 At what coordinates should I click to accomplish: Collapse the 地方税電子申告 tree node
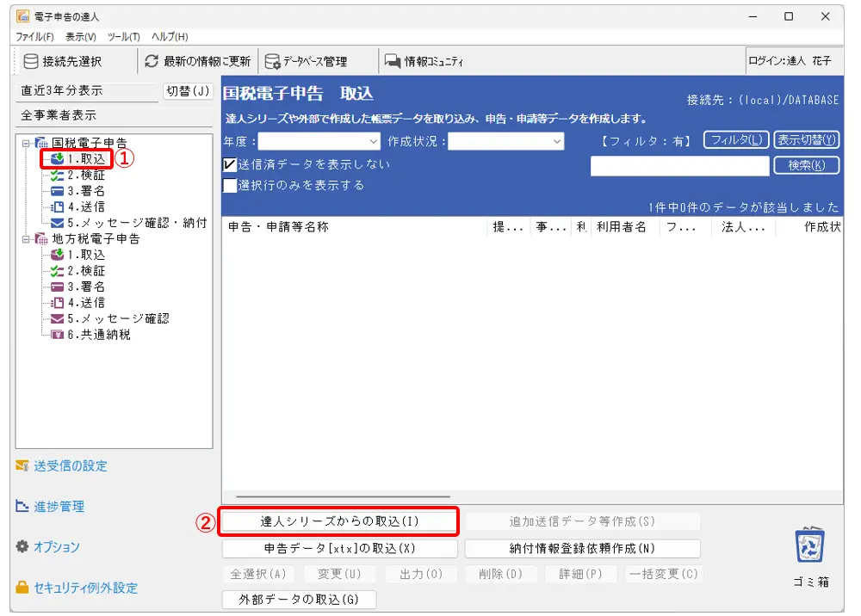pos(27,239)
